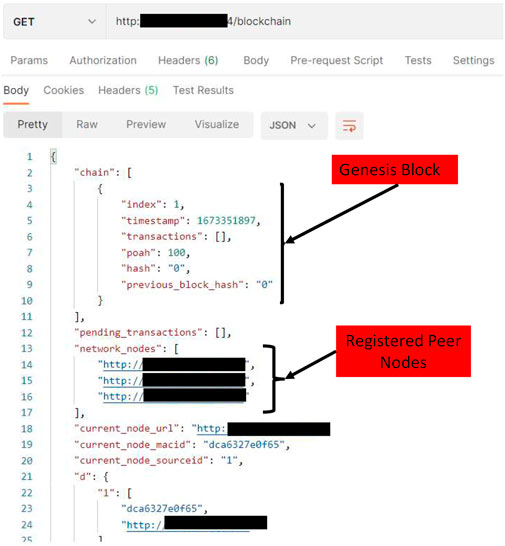The width and height of the screenshot is (505, 546).
Task: Switch to the Tests tab
Action: pos(418,60)
